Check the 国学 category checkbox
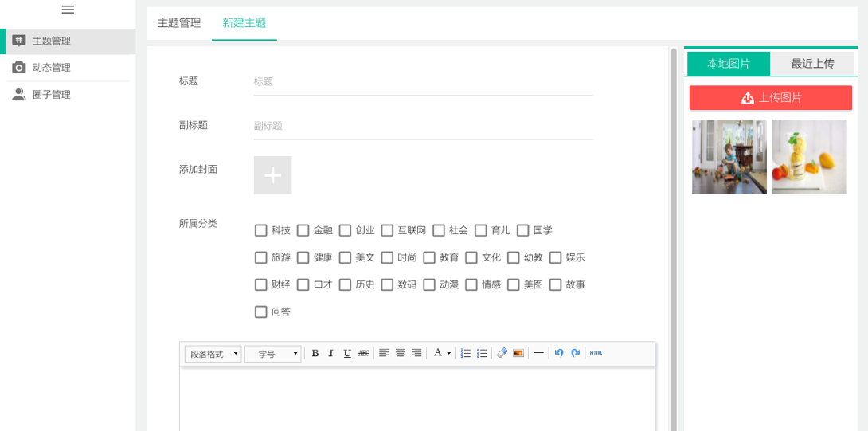868x431 pixels. point(523,230)
